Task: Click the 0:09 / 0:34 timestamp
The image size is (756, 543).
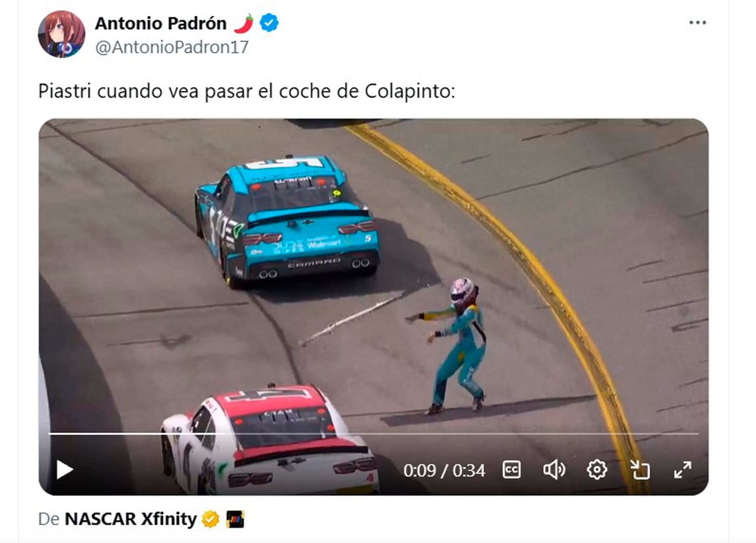Action: [444, 470]
